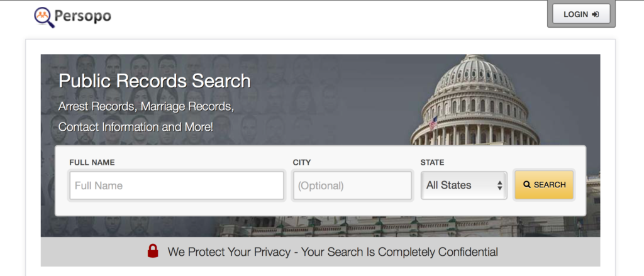Click the Contact Information and More text
The width and height of the screenshot is (644, 276).
[x=136, y=126]
